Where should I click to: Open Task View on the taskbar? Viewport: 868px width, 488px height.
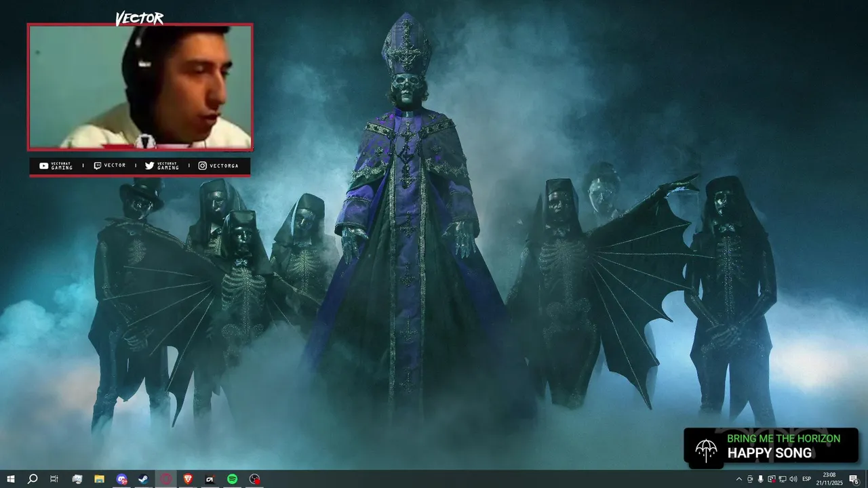click(54, 479)
